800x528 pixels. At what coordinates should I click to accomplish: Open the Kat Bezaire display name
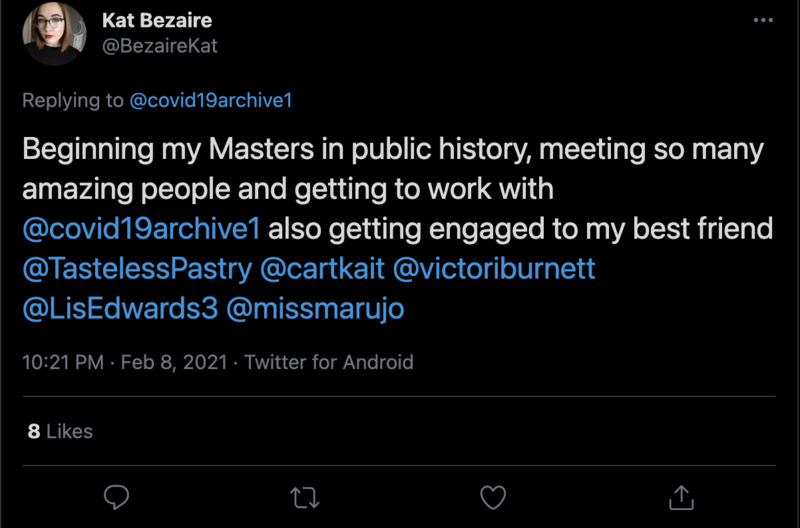point(158,21)
